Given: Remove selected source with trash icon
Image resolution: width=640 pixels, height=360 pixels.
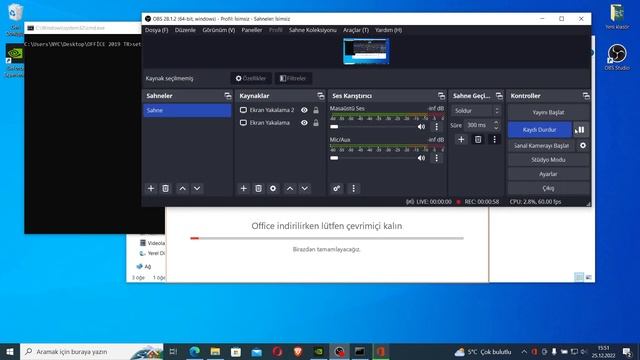Looking at the screenshot, I should point(258,189).
